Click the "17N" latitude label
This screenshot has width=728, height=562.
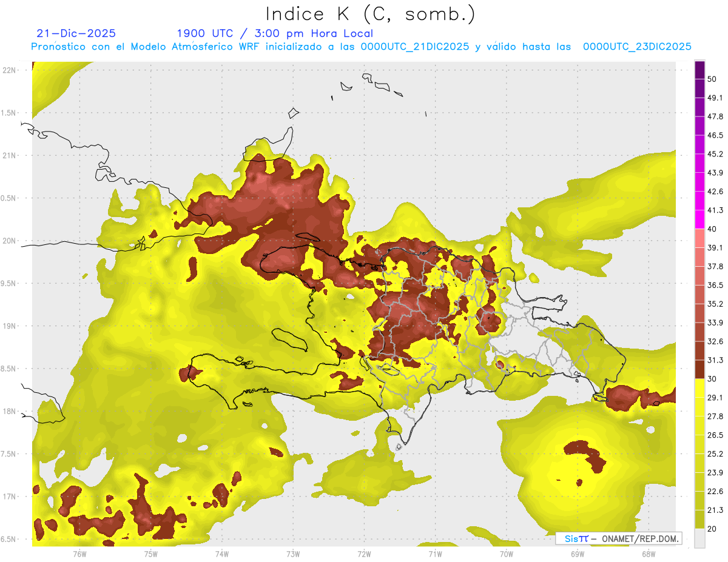(x=10, y=497)
